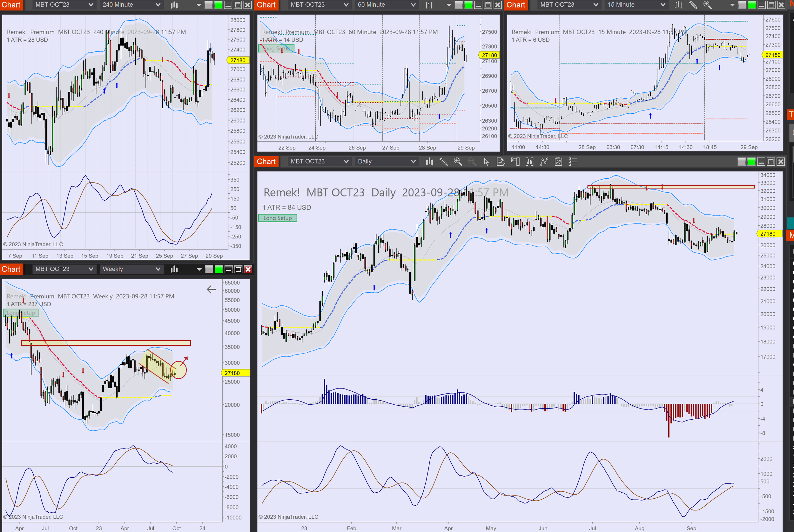Click '1 ATR = 237 USD' text on Weekly chart
794x532 pixels.
[x=29, y=304]
